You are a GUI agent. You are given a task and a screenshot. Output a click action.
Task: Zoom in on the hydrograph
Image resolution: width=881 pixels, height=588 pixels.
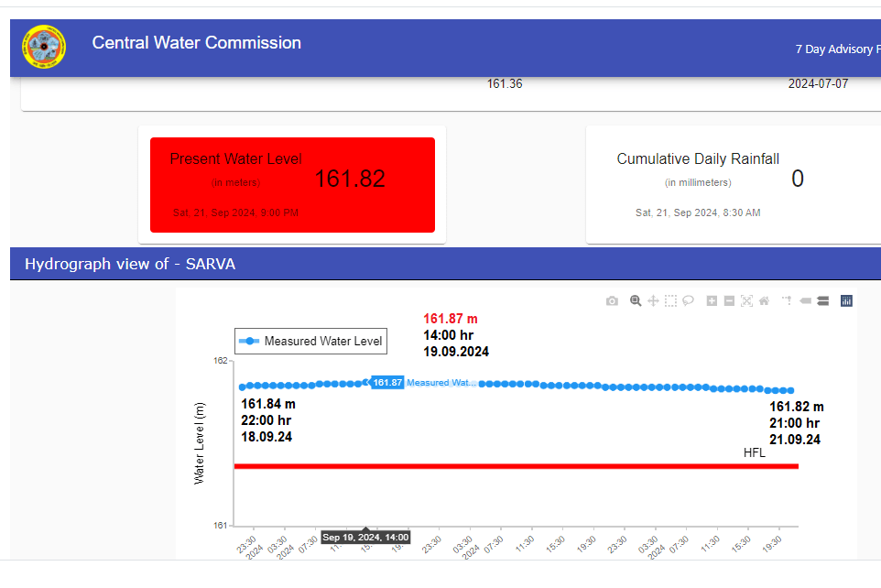[x=712, y=301]
